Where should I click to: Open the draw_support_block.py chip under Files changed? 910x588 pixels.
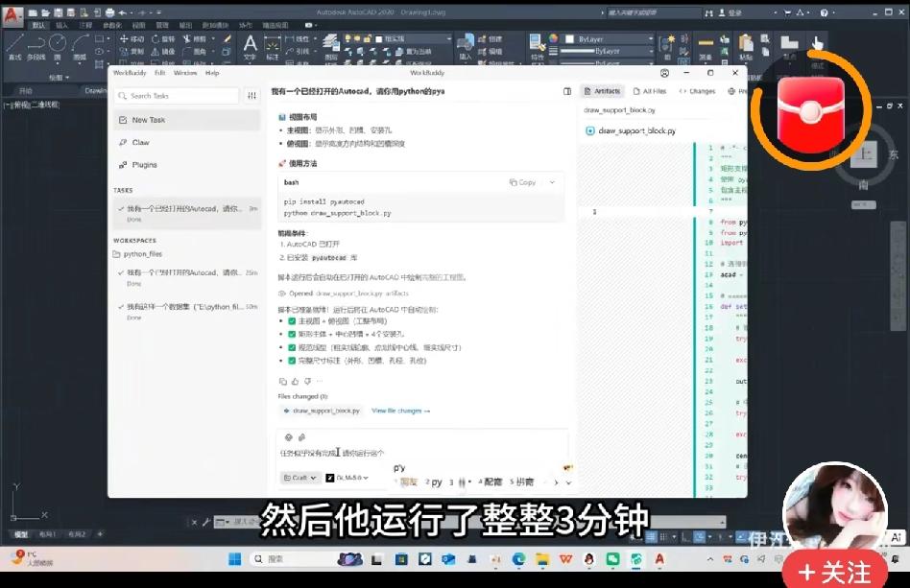click(322, 411)
